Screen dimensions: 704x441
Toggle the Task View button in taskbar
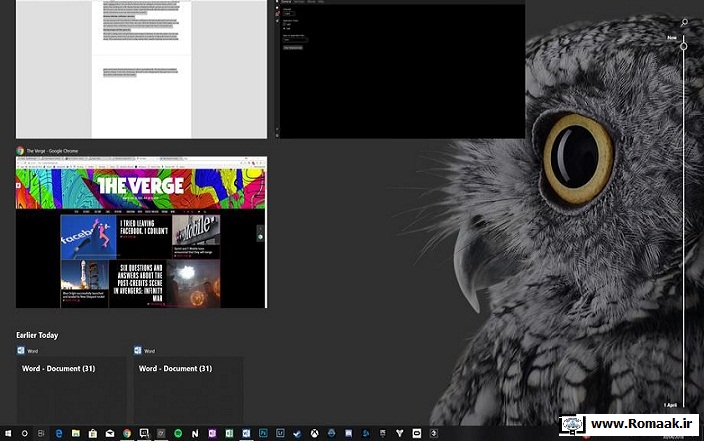point(40,433)
